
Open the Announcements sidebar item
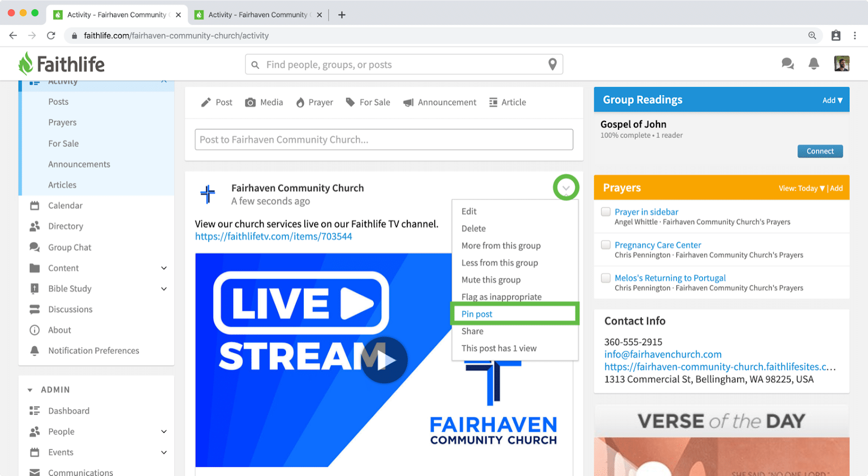pyautogui.click(x=79, y=164)
